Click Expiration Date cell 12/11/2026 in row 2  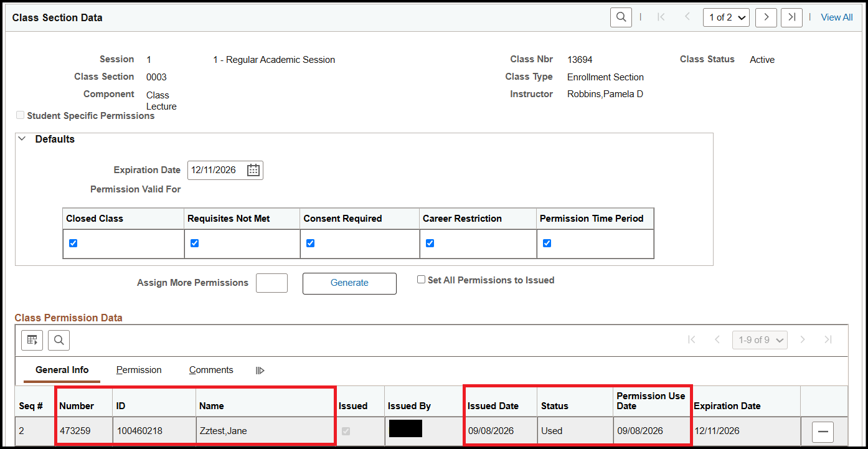(717, 430)
